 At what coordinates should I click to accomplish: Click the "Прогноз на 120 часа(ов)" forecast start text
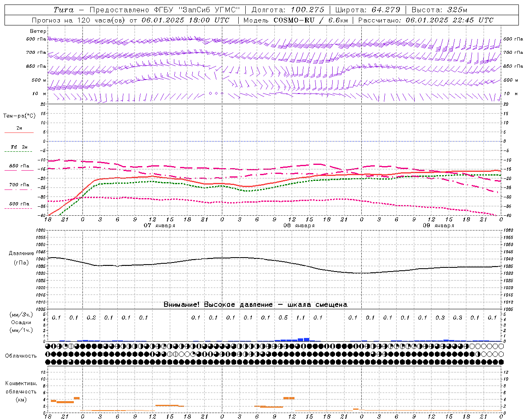[x=78, y=20]
